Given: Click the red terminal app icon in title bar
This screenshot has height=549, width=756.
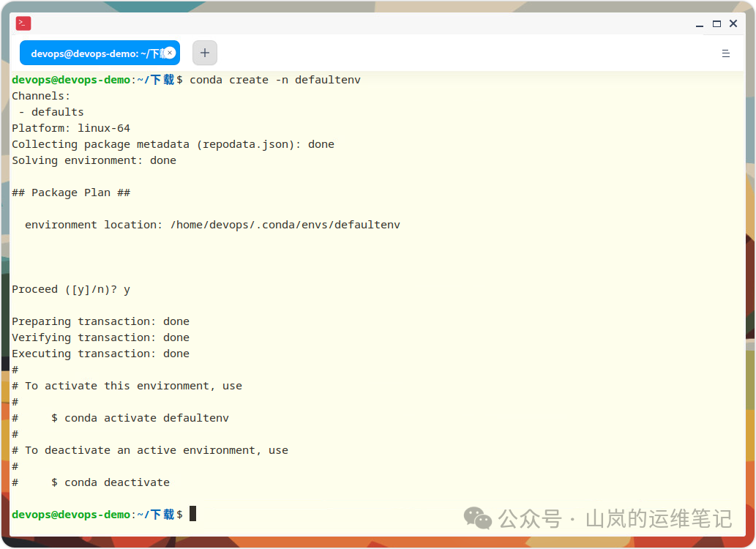Looking at the screenshot, I should click(x=23, y=23).
